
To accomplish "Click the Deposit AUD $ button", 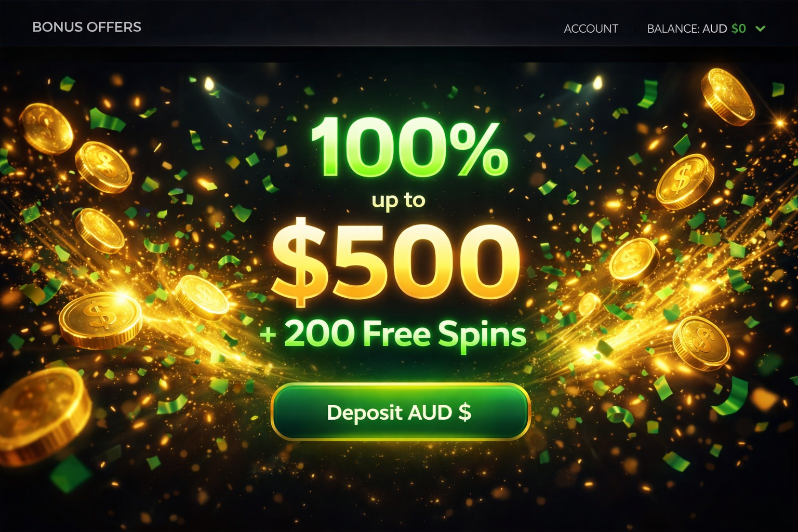I will tap(401, 412).
